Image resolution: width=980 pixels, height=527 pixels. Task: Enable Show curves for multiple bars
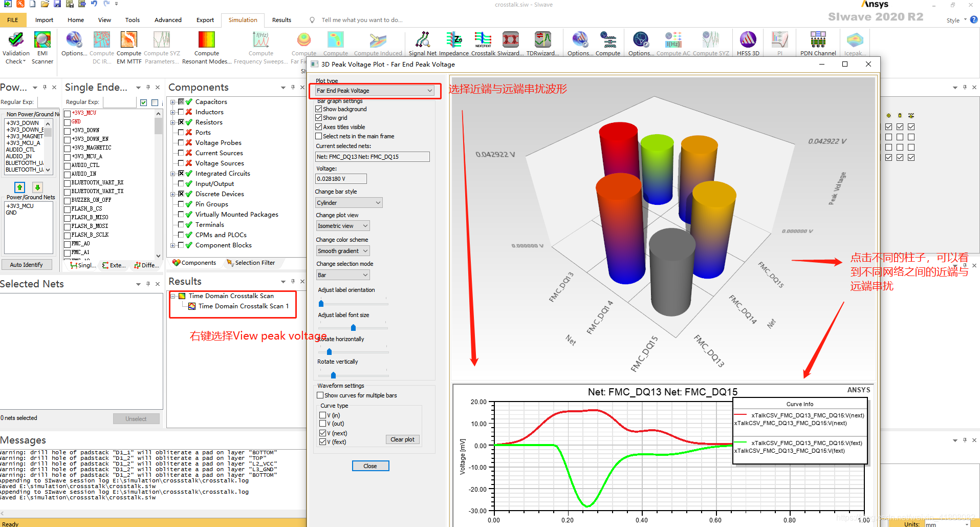tap(320, 395)
